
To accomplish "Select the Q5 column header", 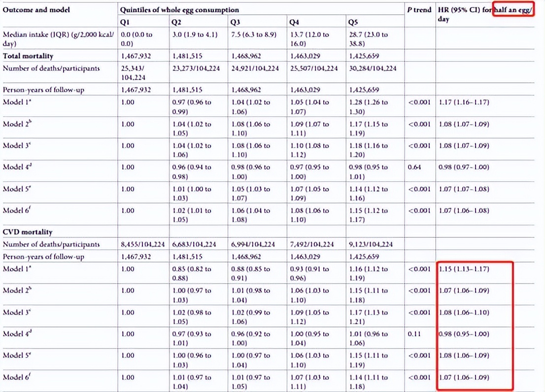I will pyautogui.click(x=353, y=23).
